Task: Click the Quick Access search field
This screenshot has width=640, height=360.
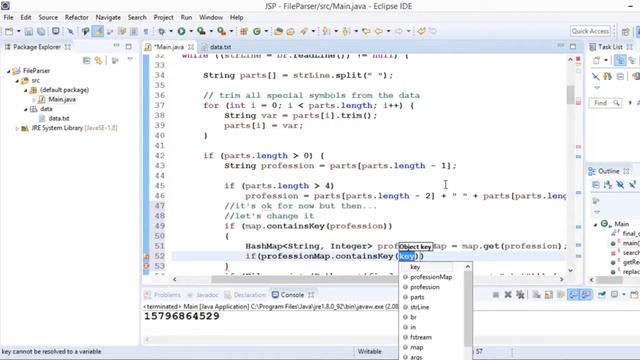Action: [x=590, y=31]
